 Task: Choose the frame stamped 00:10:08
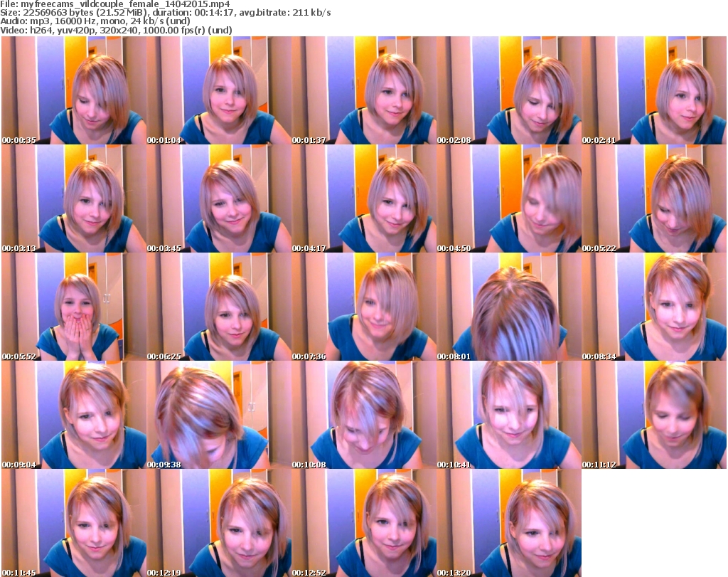click(364, 415)
